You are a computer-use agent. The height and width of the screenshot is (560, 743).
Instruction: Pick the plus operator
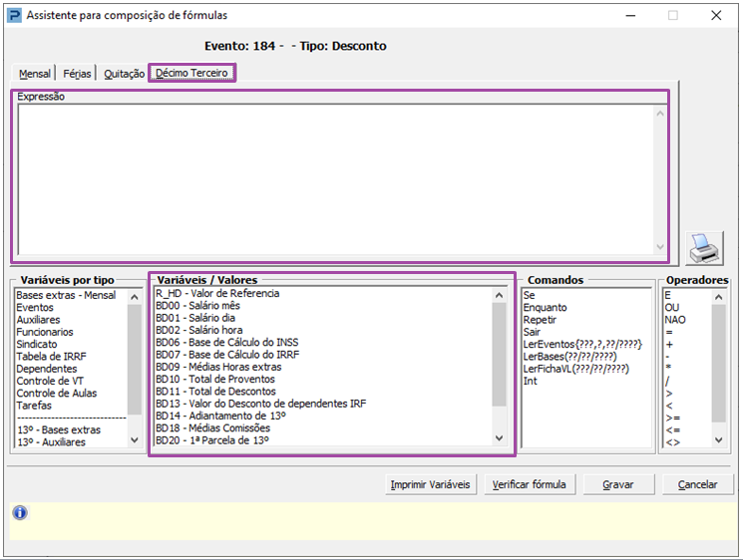point(669,345)
